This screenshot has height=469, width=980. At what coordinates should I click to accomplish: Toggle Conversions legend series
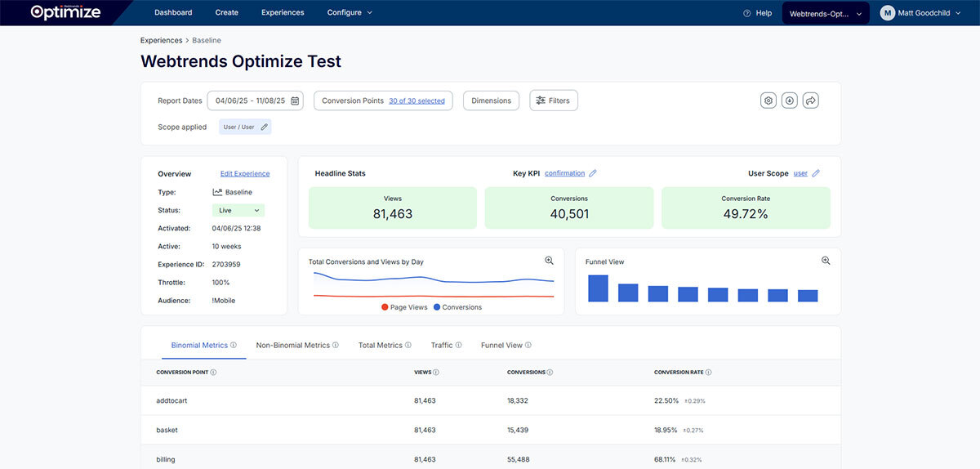point(457,307)
